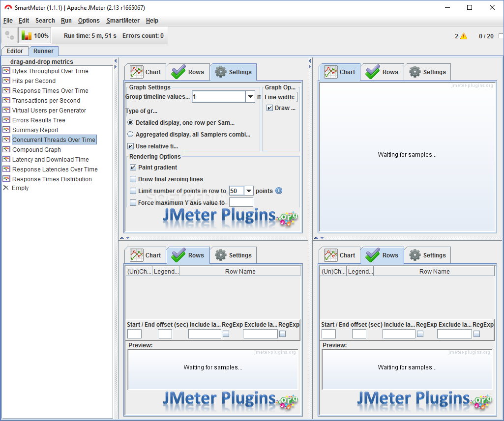Click Include labels field in bottom-right panel
504x421 pixels.
tap(399, 334)
